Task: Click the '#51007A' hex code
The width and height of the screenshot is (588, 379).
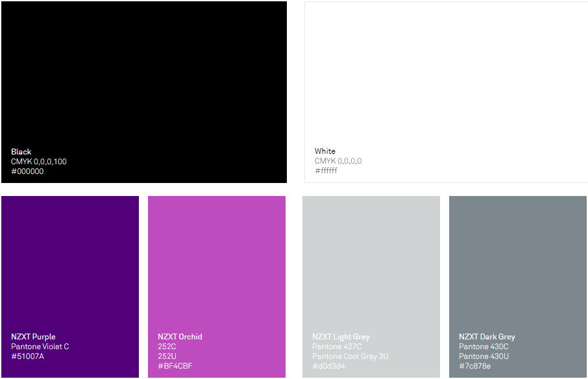Action: click(28, 356)
